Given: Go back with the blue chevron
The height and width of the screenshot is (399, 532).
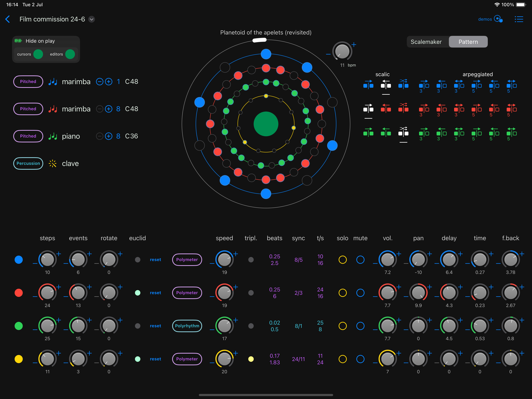Looking at the screenshot, I should [x=8, y=19].
